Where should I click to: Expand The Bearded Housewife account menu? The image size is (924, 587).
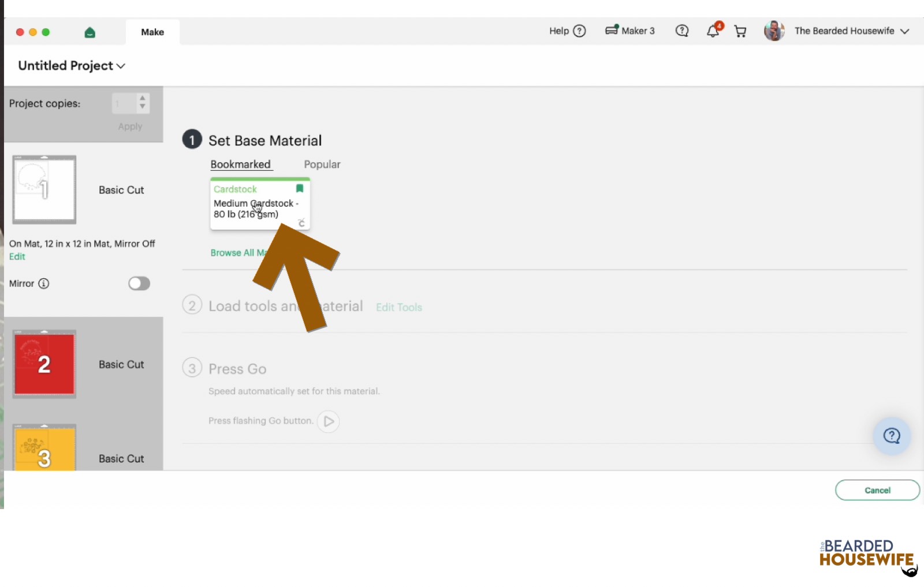click(x=904, y=31)
